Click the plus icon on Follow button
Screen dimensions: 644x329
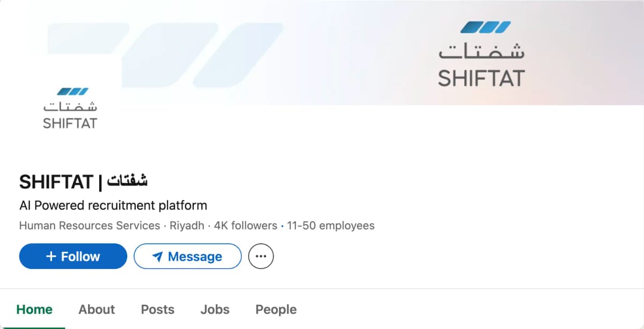[51, 257]
